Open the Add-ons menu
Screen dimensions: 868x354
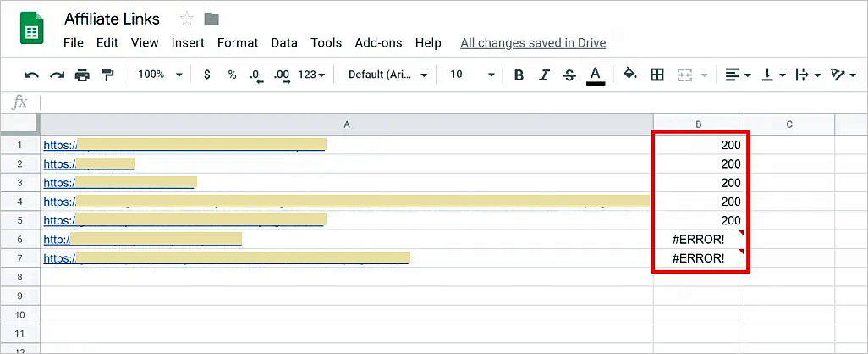click(x=378, y=42)
